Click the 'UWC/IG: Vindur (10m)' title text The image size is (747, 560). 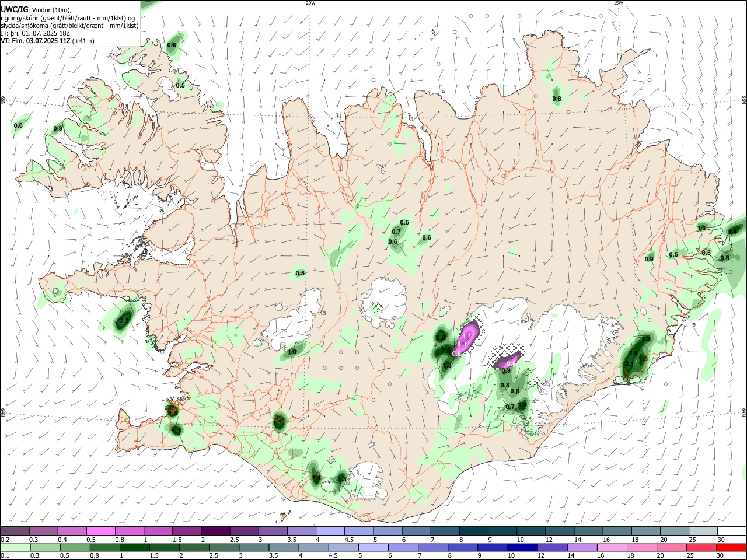(36, 9)
